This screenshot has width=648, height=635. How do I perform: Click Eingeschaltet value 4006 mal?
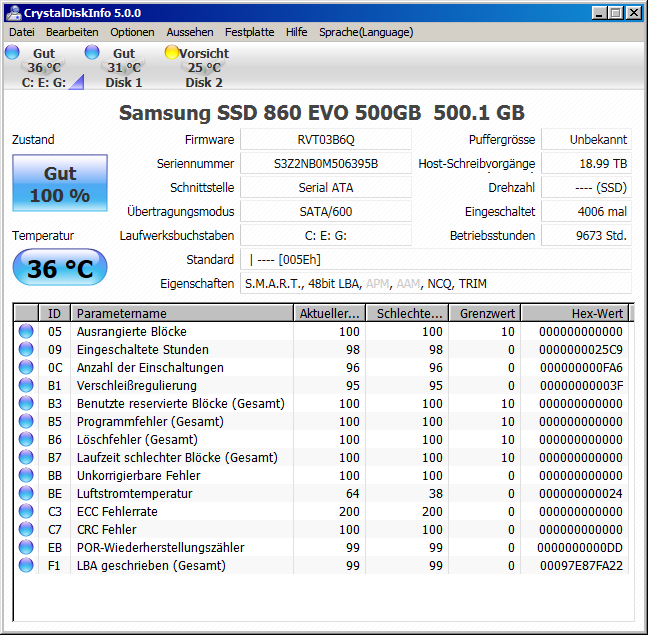coord(586,212)
